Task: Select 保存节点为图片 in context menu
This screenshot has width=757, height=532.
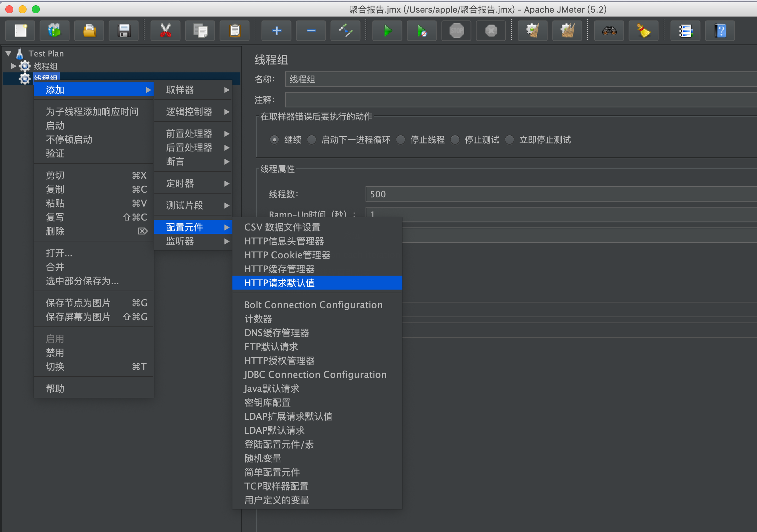Action: (x=94, y=303)
